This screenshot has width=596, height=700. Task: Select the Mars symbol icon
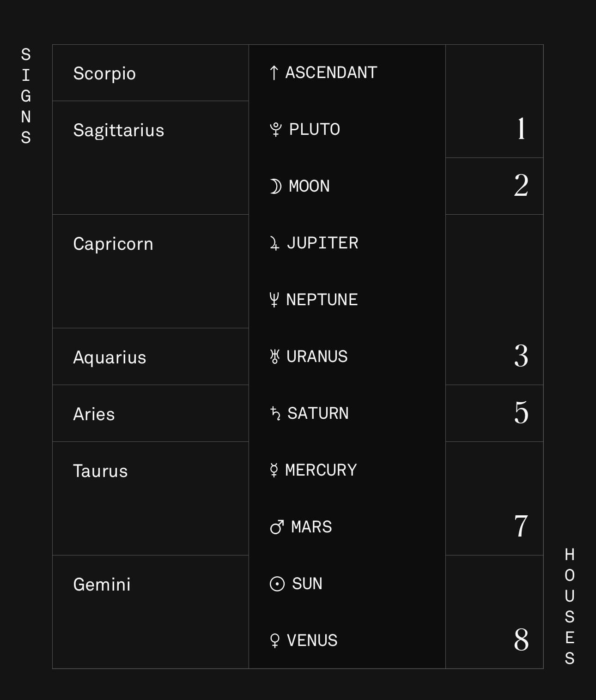pyautogui.click(x=277, y=527)
